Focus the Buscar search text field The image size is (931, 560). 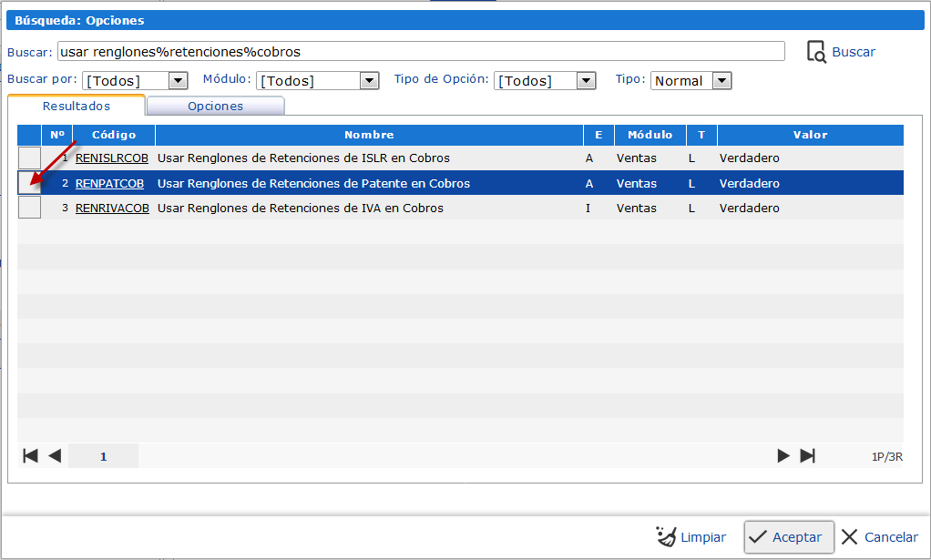tap(421, 52)
